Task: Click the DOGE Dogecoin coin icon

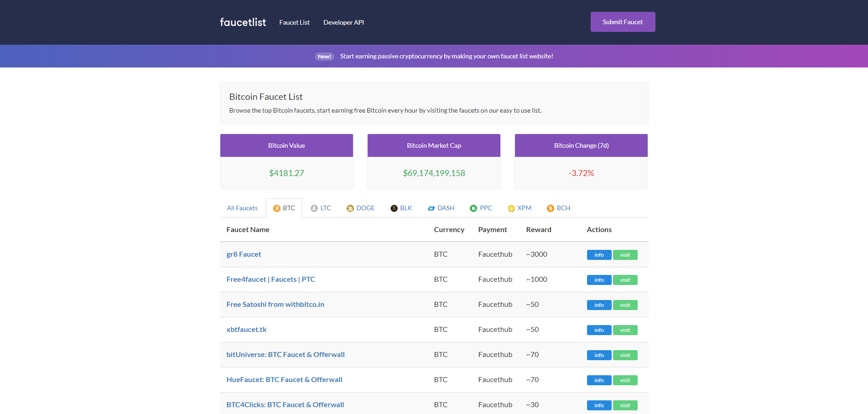Action: [349, 208]
